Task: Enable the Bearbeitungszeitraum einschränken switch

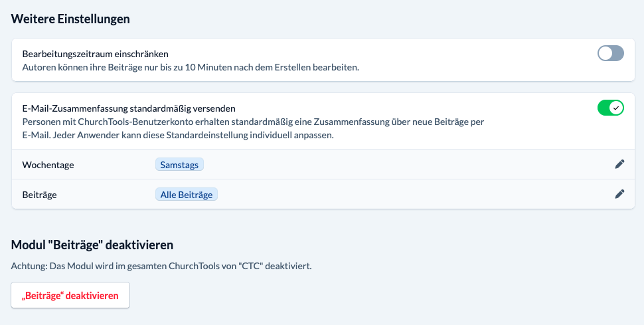Action: point(611,54)
